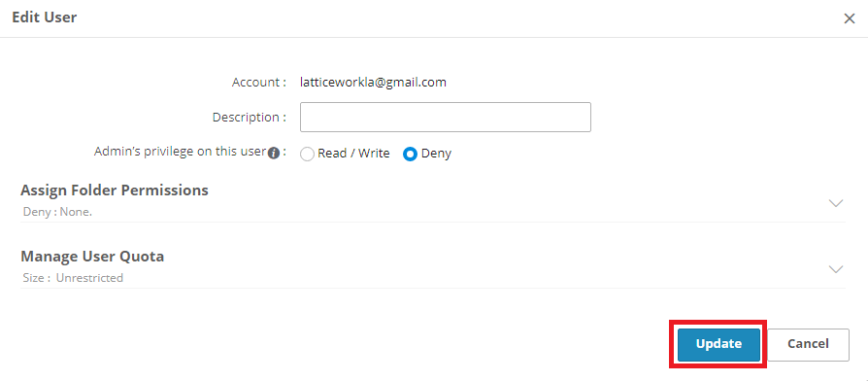Expand Manage User Quota chevron

tap(836, 269)
